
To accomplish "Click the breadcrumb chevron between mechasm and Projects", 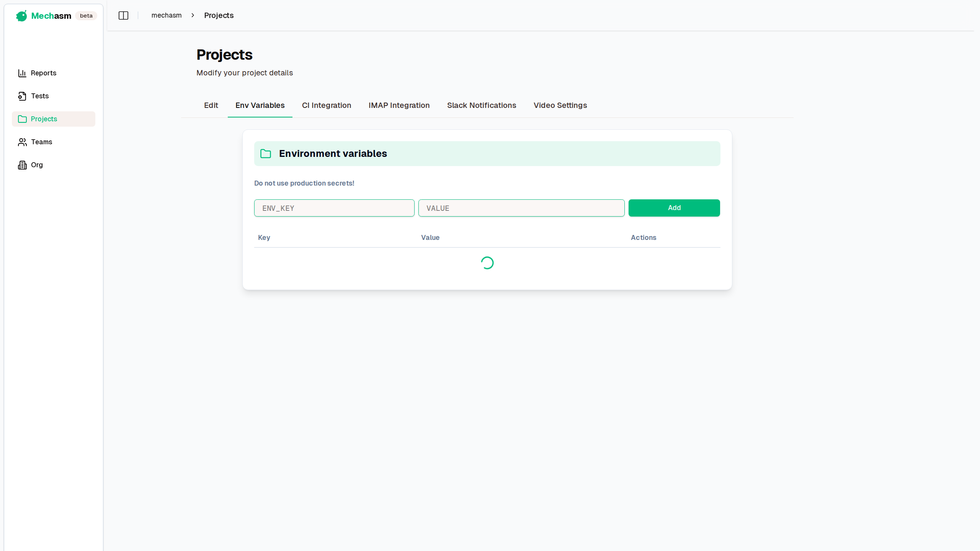I will pos(193,15).
